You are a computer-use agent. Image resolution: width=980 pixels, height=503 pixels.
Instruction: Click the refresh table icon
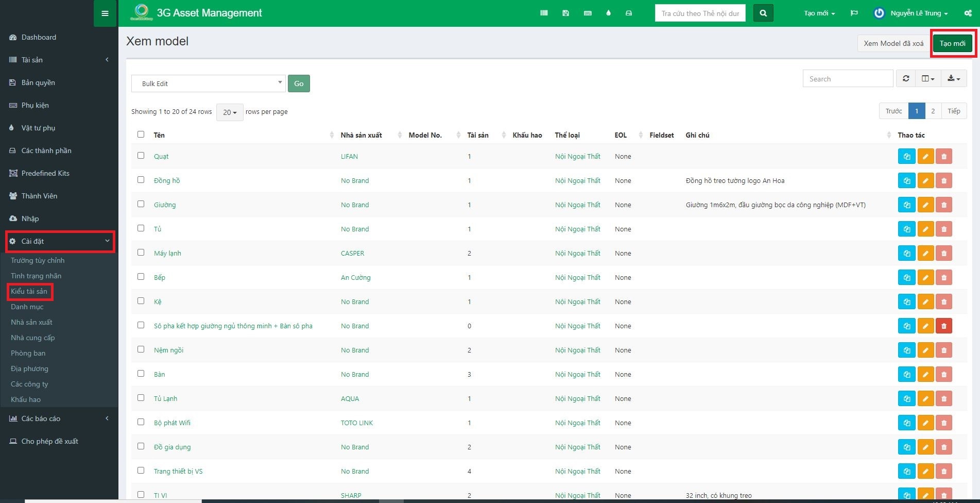click(x=906, y=79)
